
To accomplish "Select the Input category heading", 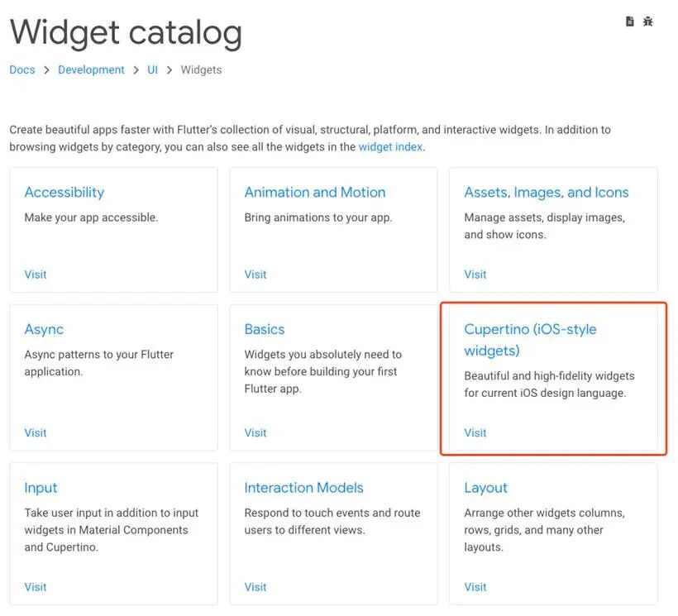I will click(41, 488).
